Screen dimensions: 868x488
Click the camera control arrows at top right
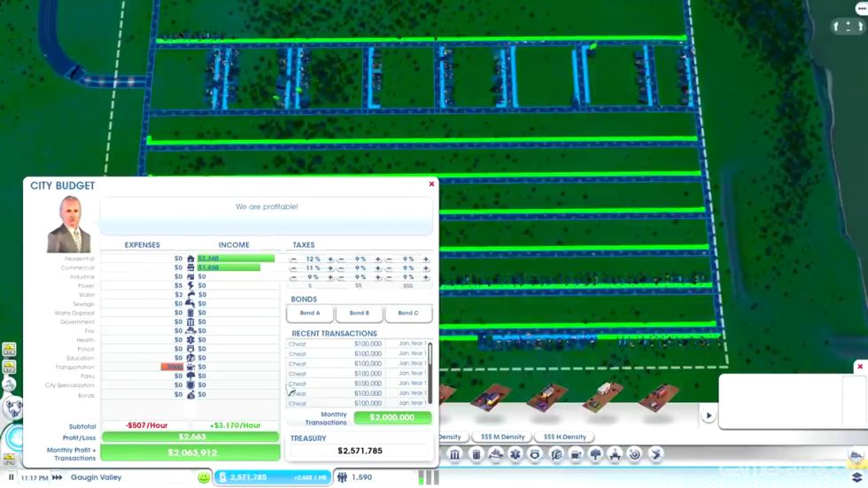(849, 26)
